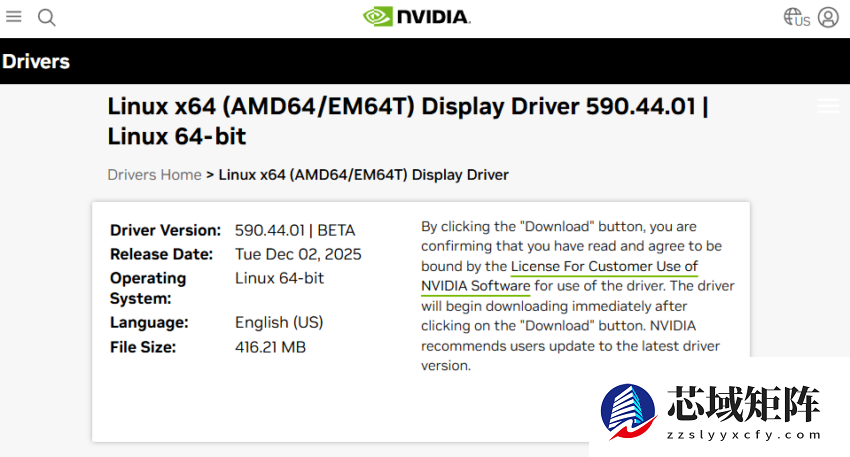Open the user account icon
The image size is (850, 457).
coord(828,17)
